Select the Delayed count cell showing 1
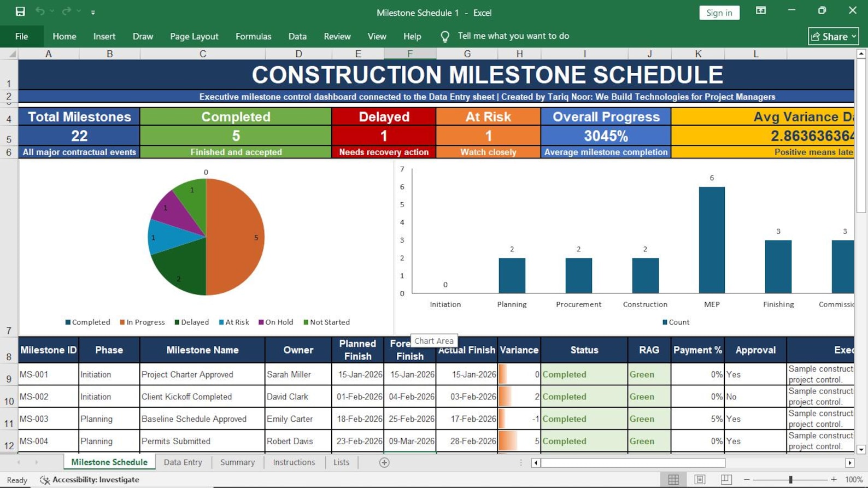868x488 pixels. point(384,136)
